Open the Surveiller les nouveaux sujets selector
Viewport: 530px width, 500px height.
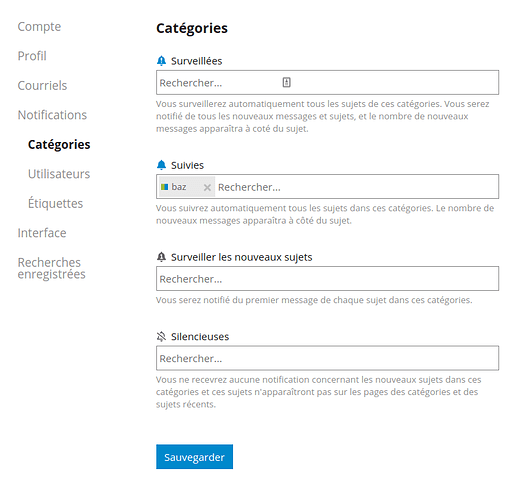(x=327, y=279)
